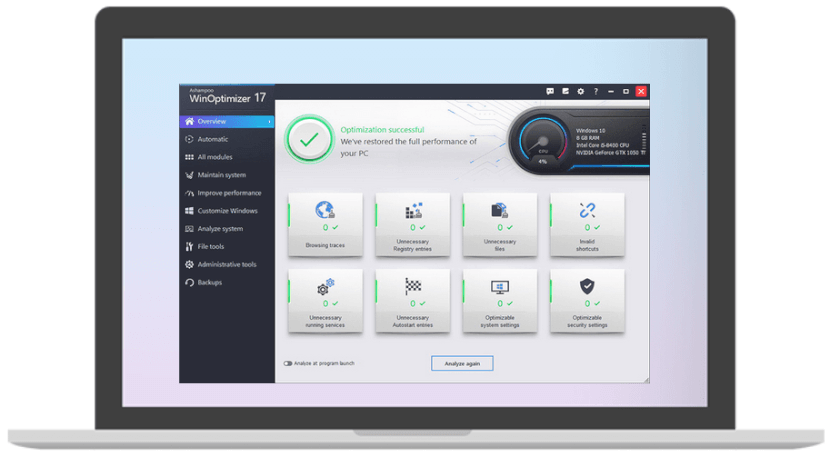Click the Unnecessary running services gears icon
This screenshot has height=457, width=830.
tap(326, 286)
